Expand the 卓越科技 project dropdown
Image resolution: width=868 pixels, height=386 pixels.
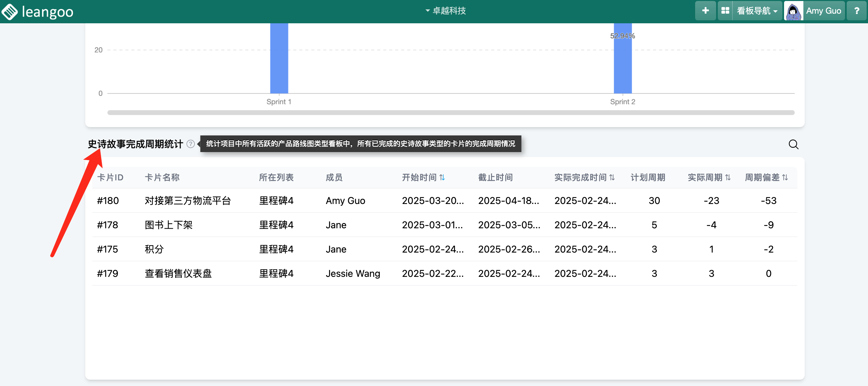click(x=445, y=11)
